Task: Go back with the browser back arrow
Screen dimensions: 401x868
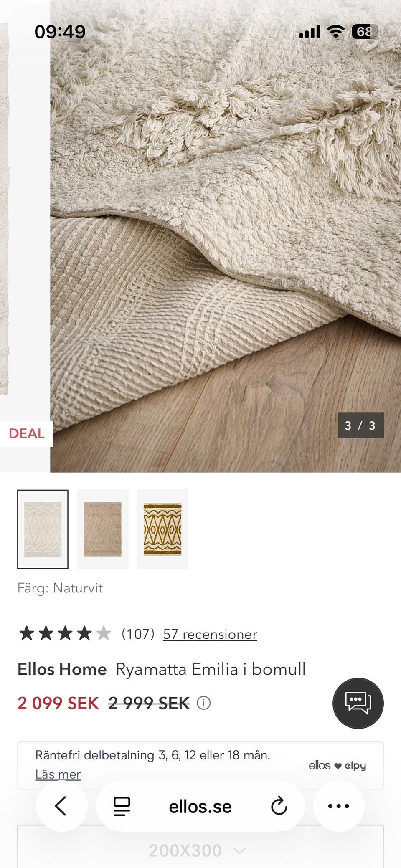Action: tap(61, 806)
